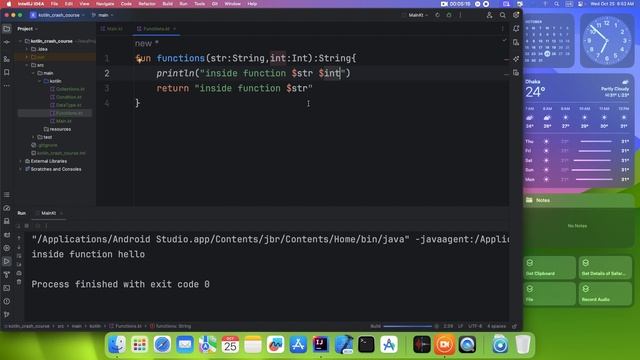Open Safari in the Dock
640x360 pixels.
click(x=162, y=344)
